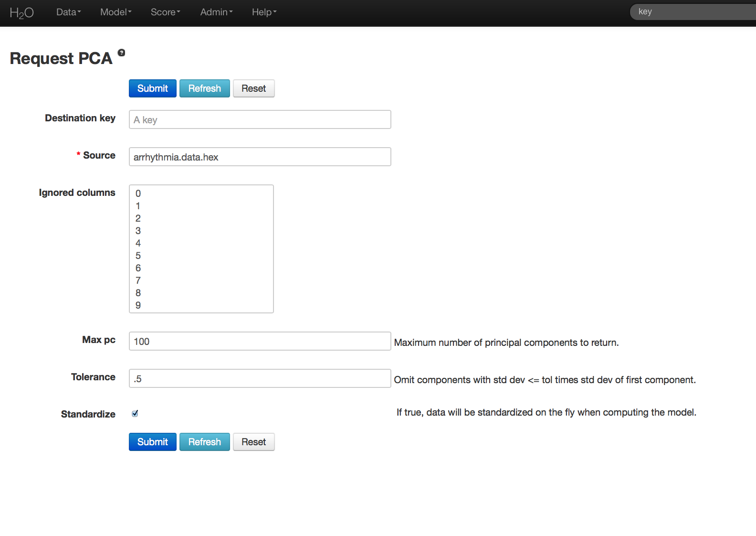The image size is (756, 536).
Task: Open the Data dropdown menu
Action: [x=68, y=12]
